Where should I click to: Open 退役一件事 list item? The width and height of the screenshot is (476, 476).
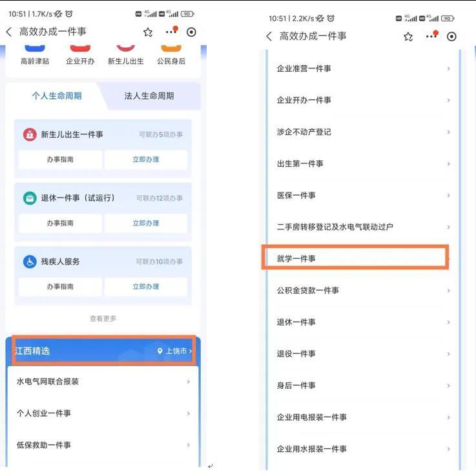(364, 354)
